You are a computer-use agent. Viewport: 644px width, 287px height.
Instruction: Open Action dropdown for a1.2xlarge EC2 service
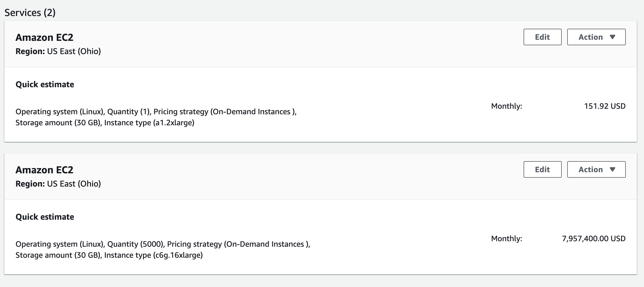click(596, 37)
